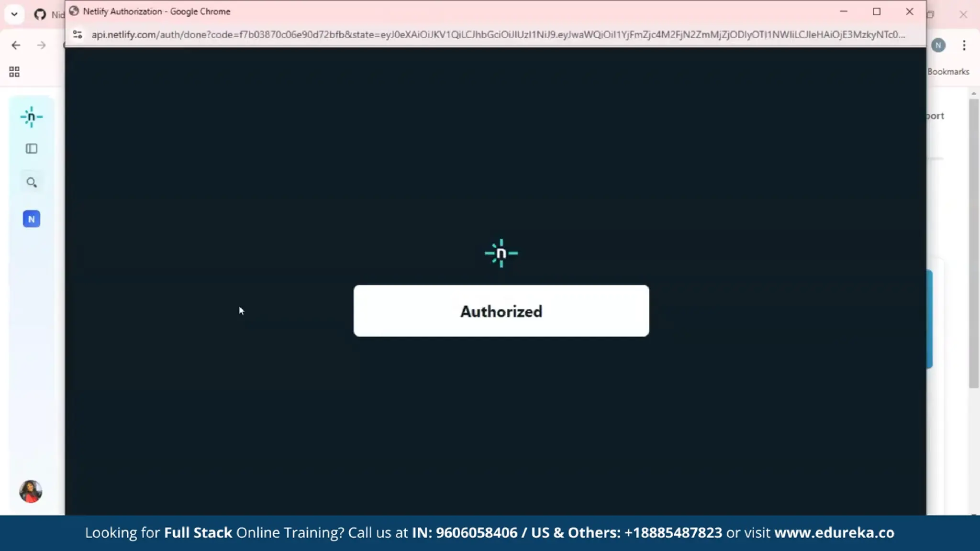Open Chrome's three-dot menu

(x=964, y=45)
